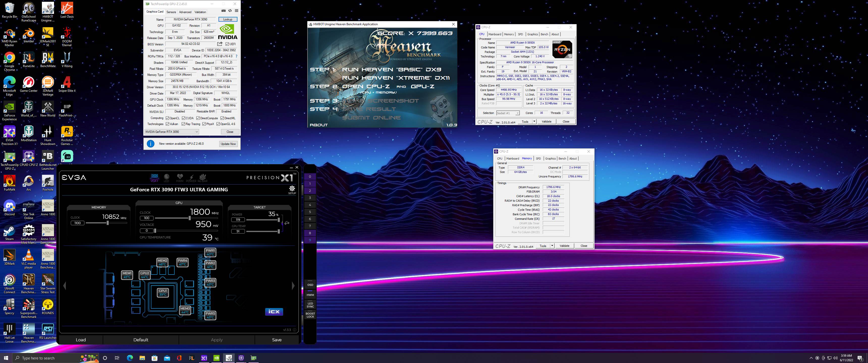This screenshot has width=868, height=363.
Task: Show previous Precision X1 page with left arrow
Action: pyautogui.click(x=65, y=286)
